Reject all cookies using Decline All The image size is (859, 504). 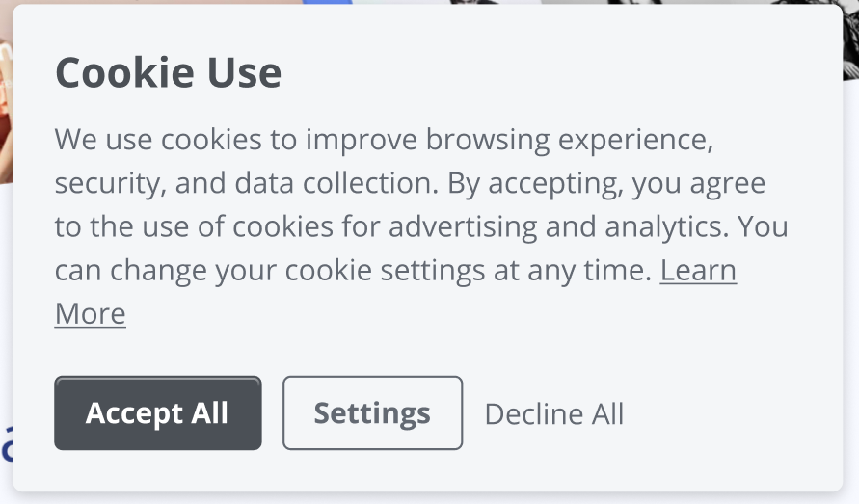pyautogui.click(x=553, y=414)
